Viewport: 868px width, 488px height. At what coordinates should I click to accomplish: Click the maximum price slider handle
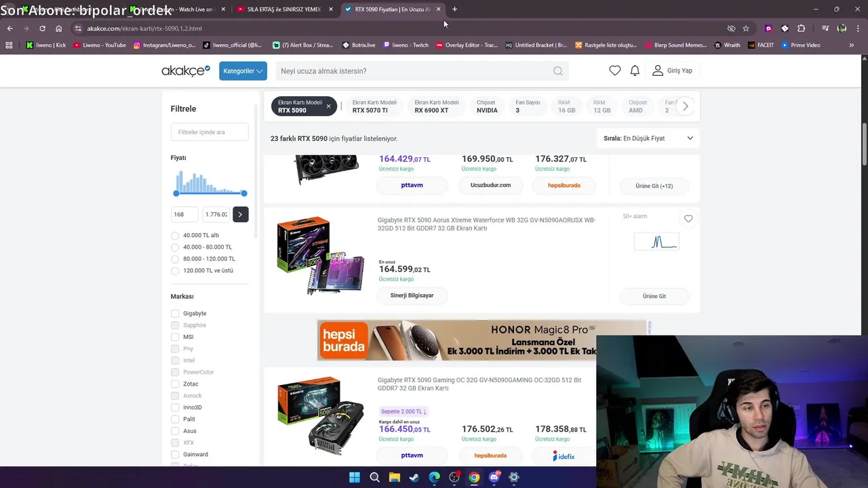tap(244, 194)
